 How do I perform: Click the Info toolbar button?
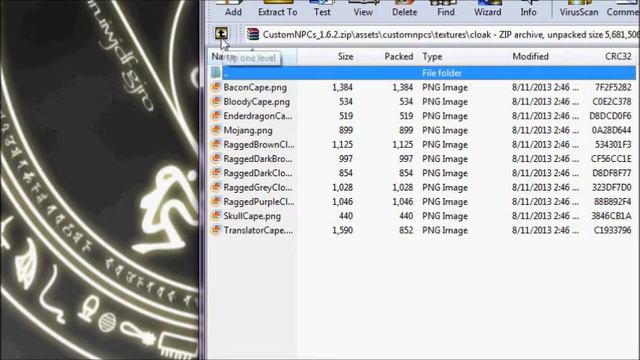pos(528,9)
